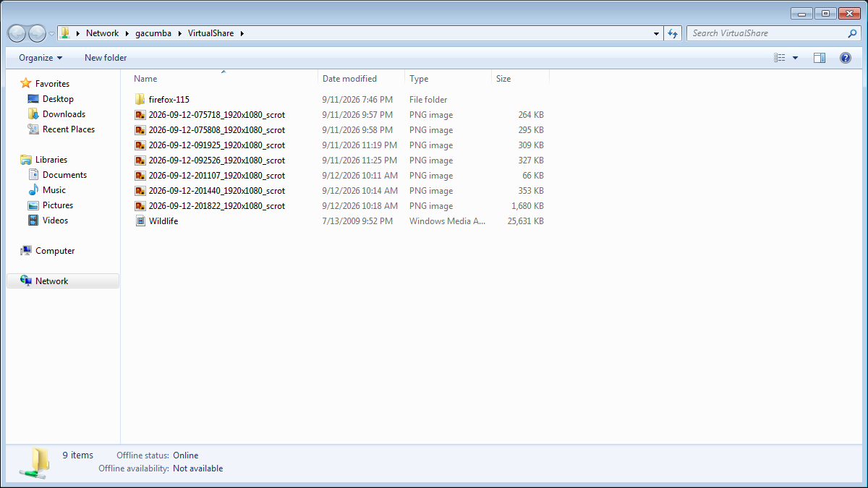Select the firefox-115 folder icon

(x=140, y=100)
